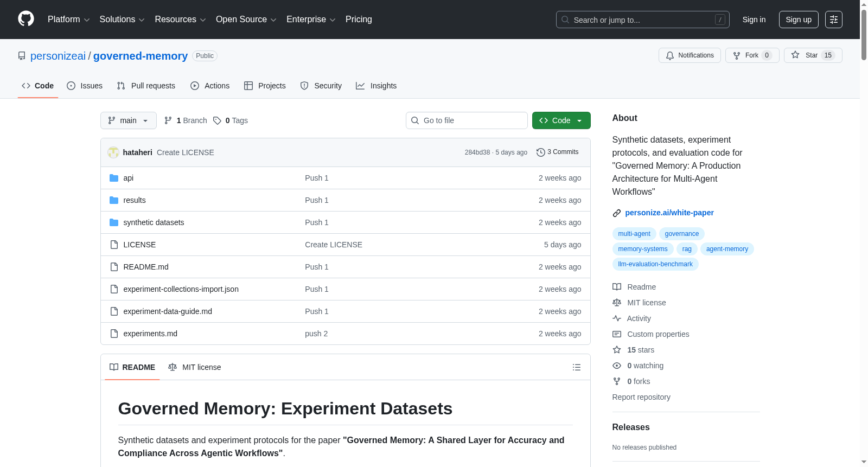Open the 'push 2' commit message
This screenshot has width=868, height=467.
[316, 334]
